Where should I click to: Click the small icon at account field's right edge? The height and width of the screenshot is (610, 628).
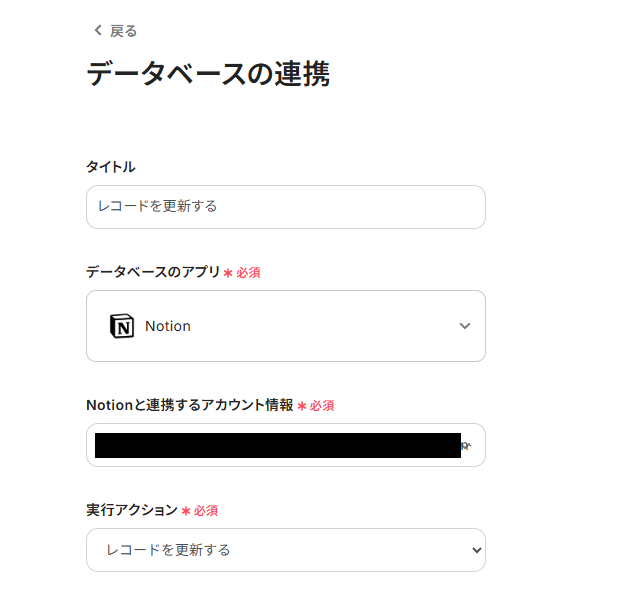466,445
